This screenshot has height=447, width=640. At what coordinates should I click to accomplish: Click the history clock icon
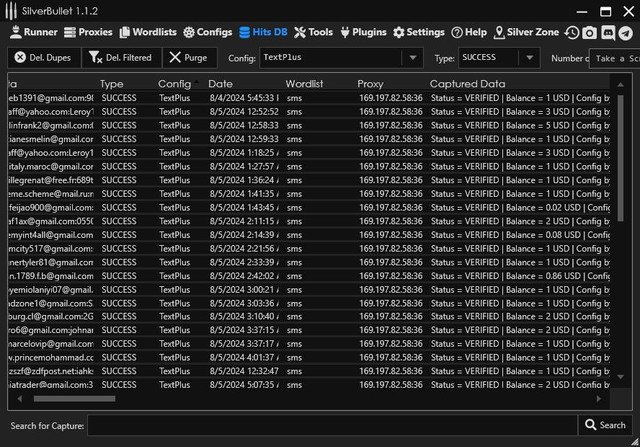tap(572, 33)
